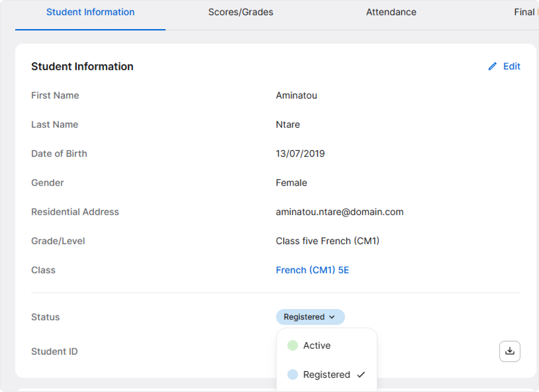539x392 pixels.
Task: Click the email address aminatou.ntare@domain.com
Action: point(339,212)
